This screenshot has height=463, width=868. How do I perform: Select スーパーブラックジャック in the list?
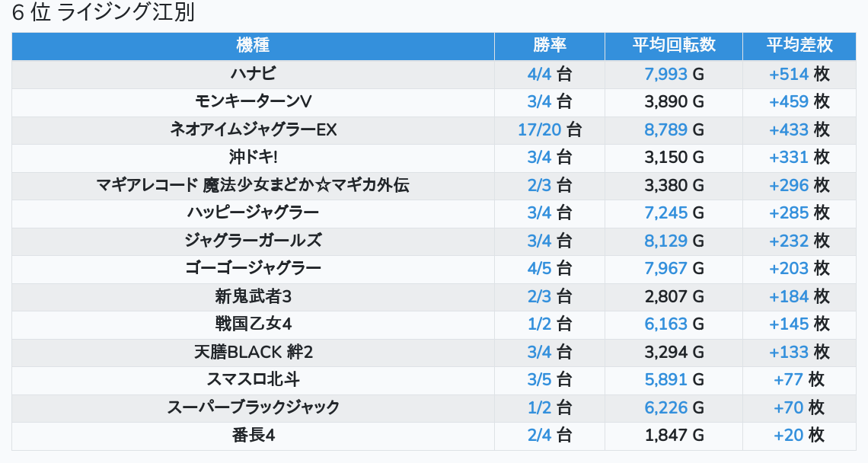tap(253, 407)
